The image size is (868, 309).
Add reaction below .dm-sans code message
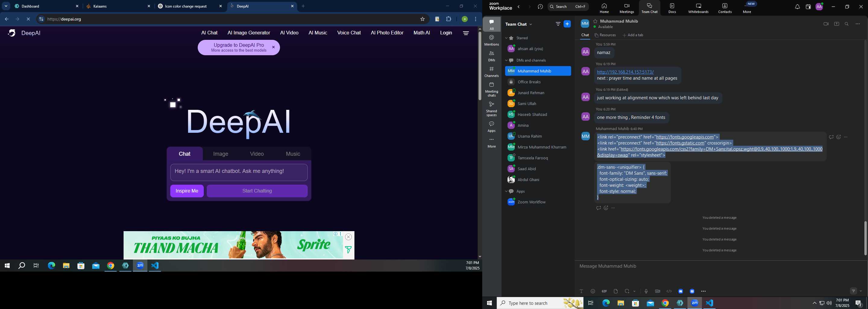pyautogui.click(x=606, y=208)
